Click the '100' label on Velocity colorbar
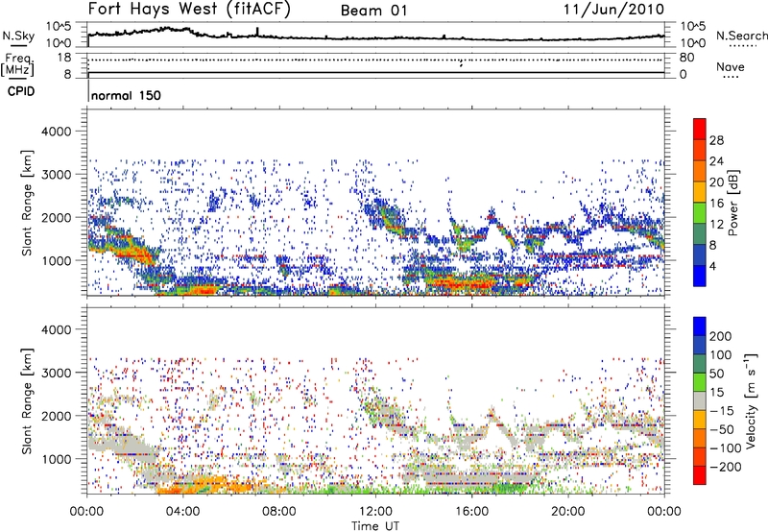 721,354
